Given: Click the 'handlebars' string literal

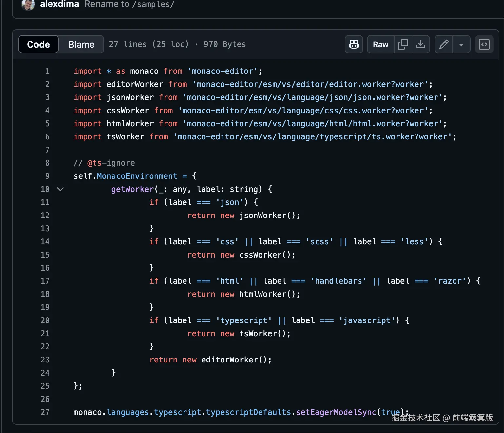Looking at the screenshot, I should tap(338, 281).
